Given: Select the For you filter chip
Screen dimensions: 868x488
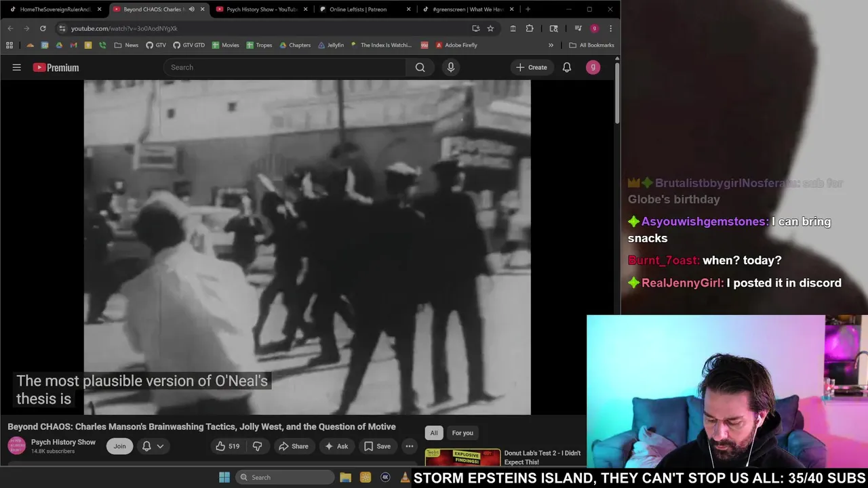Looking at the screenshot, I should click(x=462, y=433).
